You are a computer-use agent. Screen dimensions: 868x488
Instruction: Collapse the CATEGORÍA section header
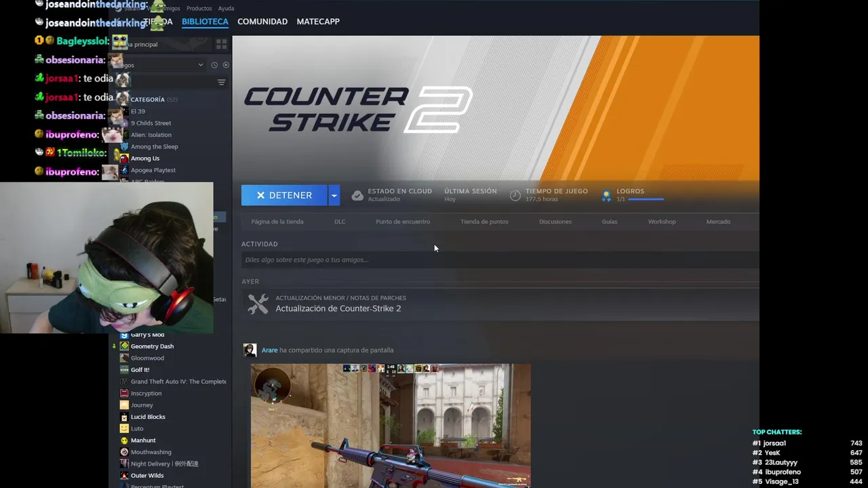point(153,100)
